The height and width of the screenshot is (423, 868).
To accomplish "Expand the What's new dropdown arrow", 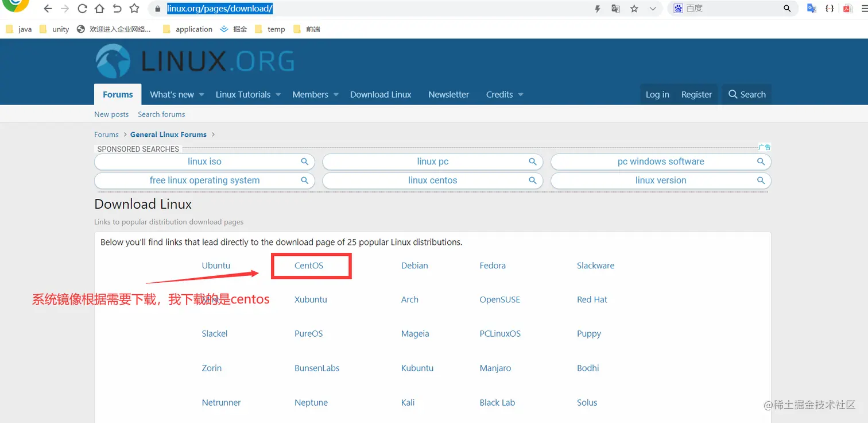I will click(201, 95).
